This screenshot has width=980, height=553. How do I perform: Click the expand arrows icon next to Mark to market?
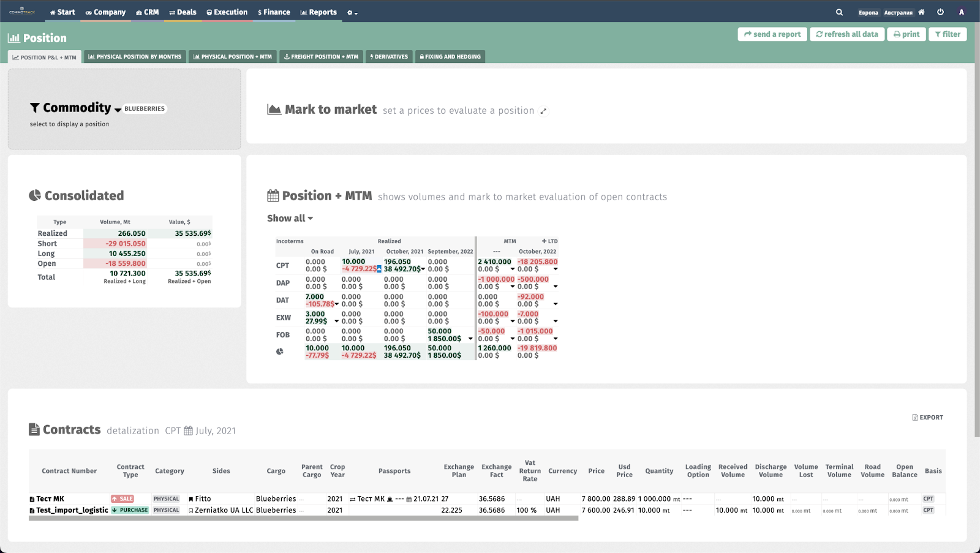[x=543, y=111]
